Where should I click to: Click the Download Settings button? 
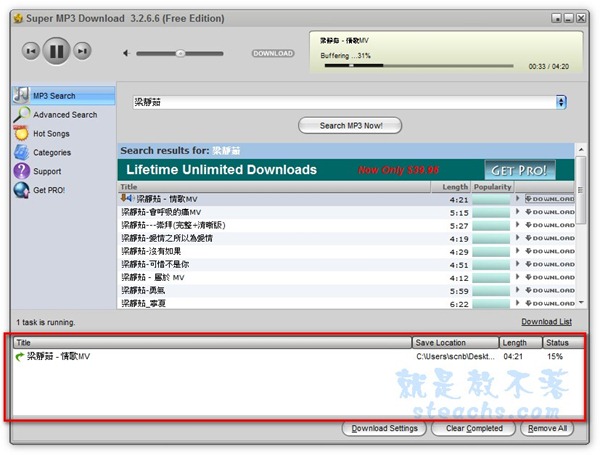click(383, 429)
